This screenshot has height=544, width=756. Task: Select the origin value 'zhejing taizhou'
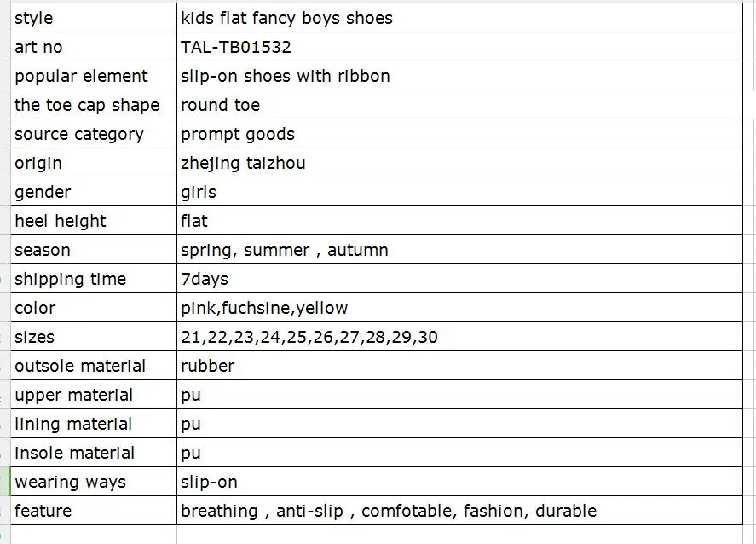(x=243, y=163)
